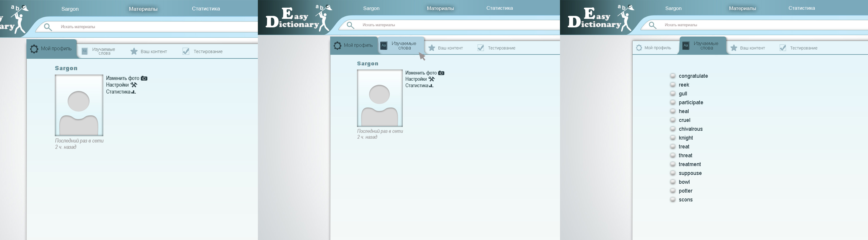The width and height of the screenshot is (868, 240).
Task: Click the Sargon profile name heading on middle screen
Action: point(368,64)
